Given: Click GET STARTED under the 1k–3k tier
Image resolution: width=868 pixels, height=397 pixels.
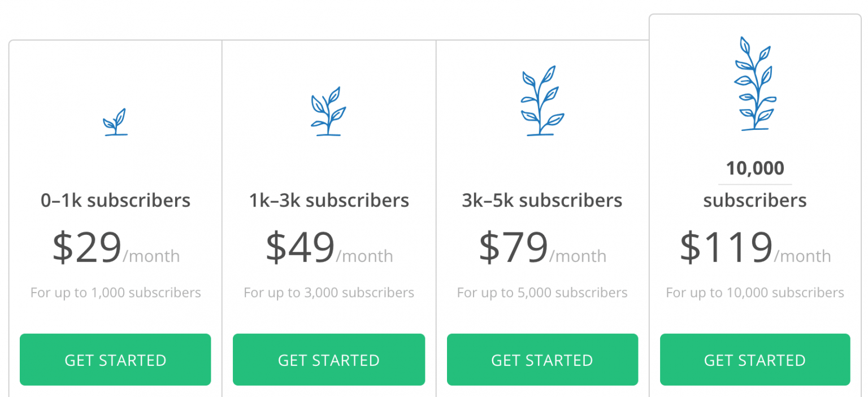Looking at the screenshot, I should (x=329, y=360).
